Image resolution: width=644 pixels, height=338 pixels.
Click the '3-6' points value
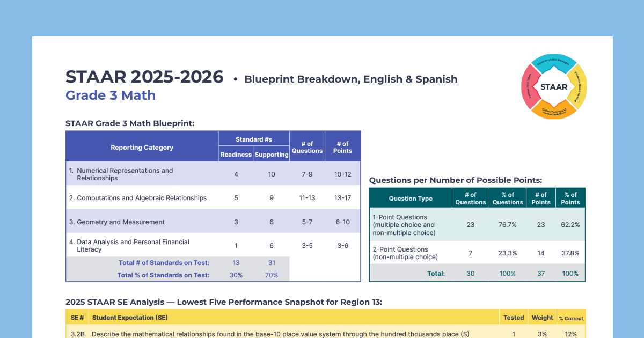click(x=342, y=246)
